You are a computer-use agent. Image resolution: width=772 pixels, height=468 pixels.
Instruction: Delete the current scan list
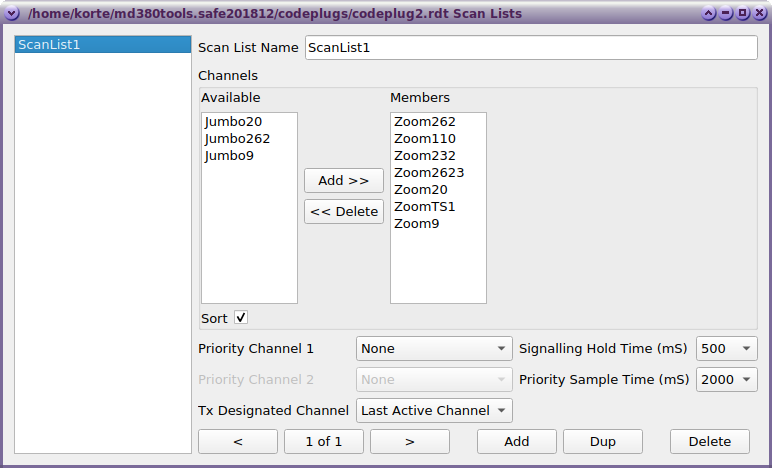pos(709,442)
